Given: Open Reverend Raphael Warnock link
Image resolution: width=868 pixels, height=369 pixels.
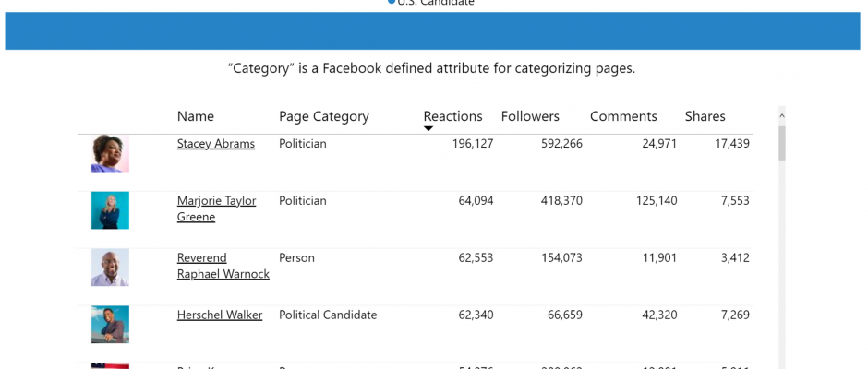Looking at the screenshot, I should 223,266.
